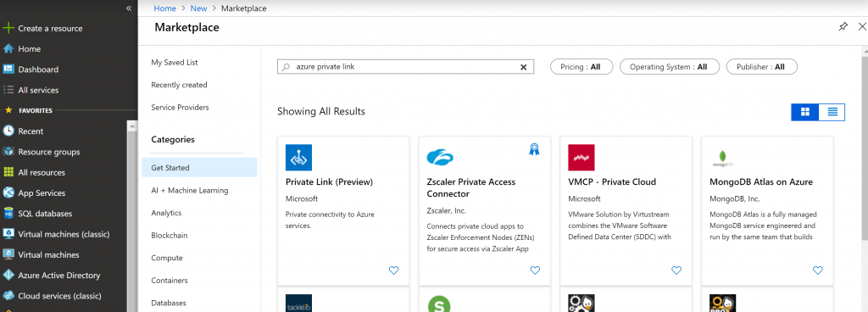Image resolution: width=868 pixels, height=312 pixels.
Task: Open MongoDB Atlas on Azure title
Action: pyautogui.click(x=761, y=182)
